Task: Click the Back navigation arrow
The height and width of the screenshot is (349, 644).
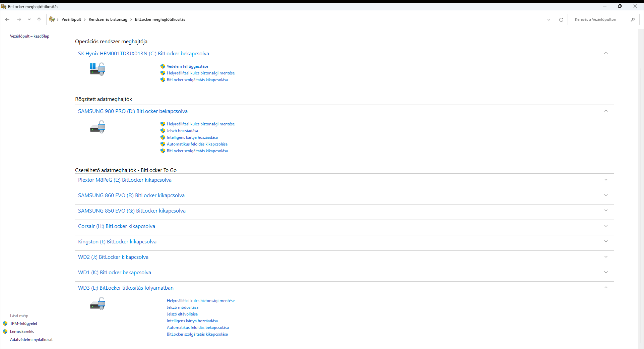Action: click(x=7, y=19)
